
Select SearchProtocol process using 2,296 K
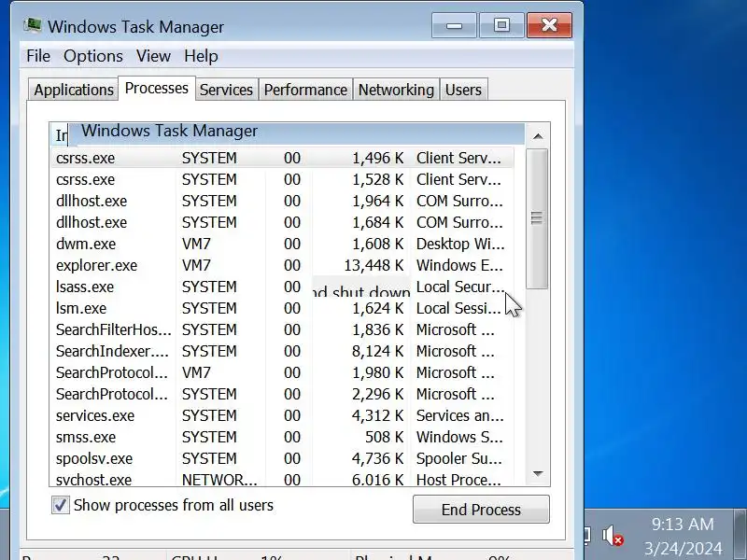pos(282,394)
